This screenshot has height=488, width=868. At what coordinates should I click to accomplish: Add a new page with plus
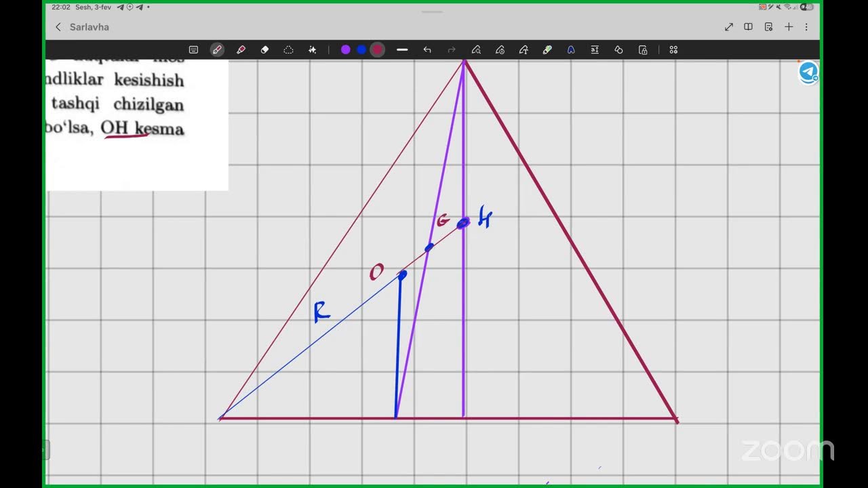[789, 27]
